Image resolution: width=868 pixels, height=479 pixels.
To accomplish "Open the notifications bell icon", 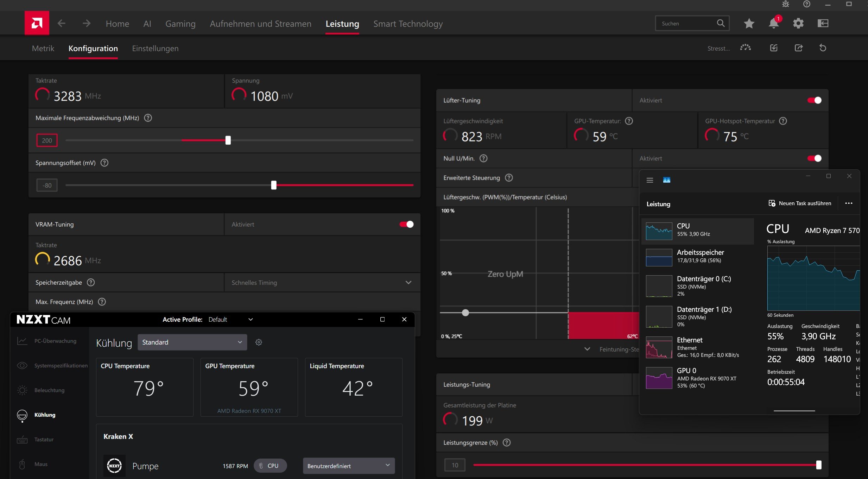I will click(x=773, y=24).
